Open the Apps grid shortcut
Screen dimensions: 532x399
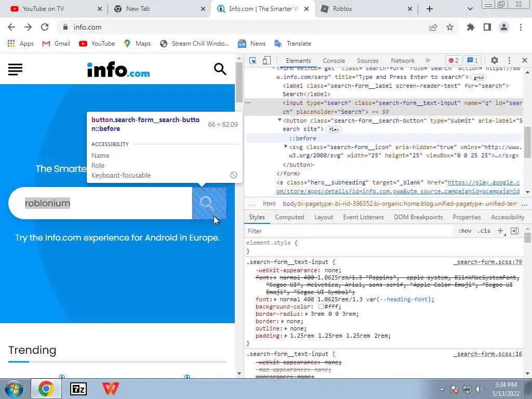pyautogui.click(x=20, y=44)
